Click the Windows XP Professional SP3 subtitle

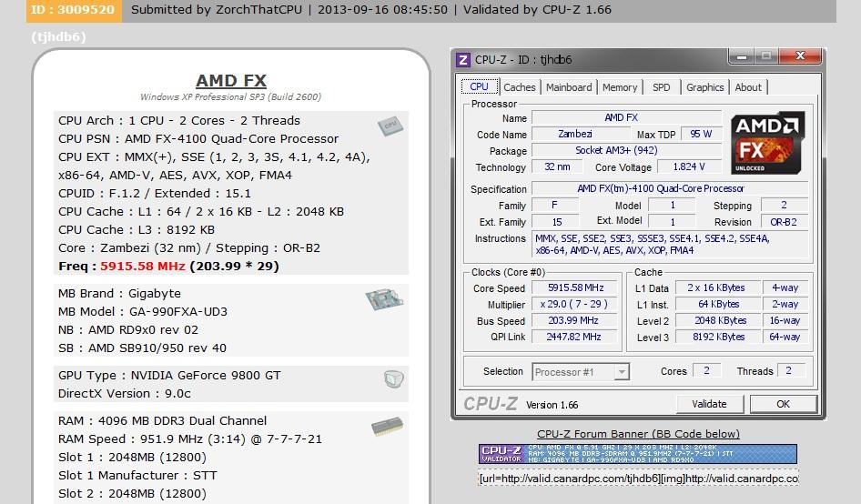[x=230, y=97]
